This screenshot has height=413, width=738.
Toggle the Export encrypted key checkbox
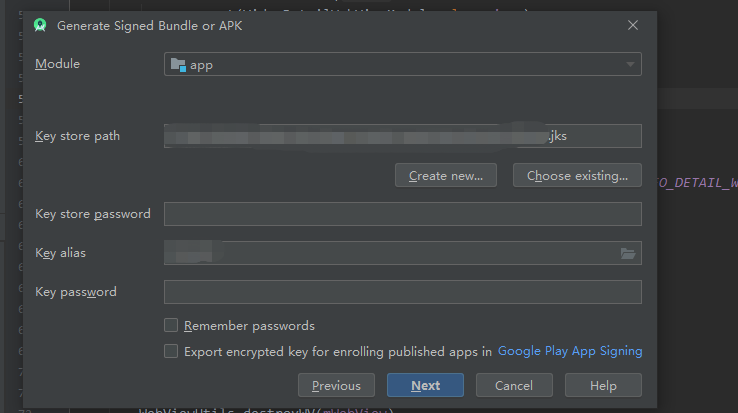pyautogui.click(x=171, y=351)
